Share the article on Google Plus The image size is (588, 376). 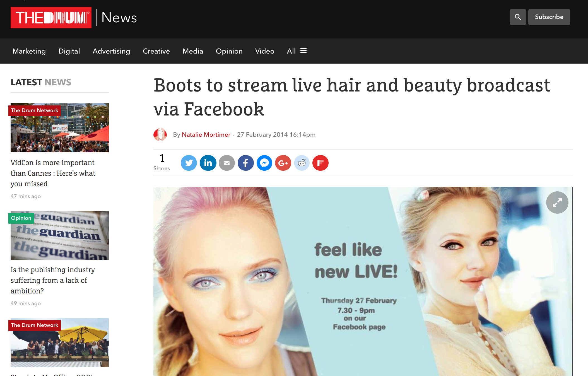pyautogui.click(x=283, y=163)
